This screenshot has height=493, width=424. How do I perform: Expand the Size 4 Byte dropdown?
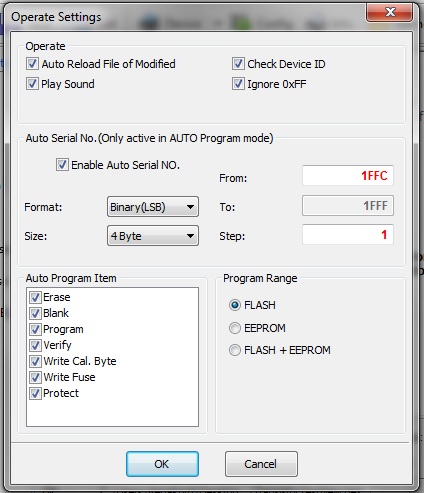click(x=153, y=236)
